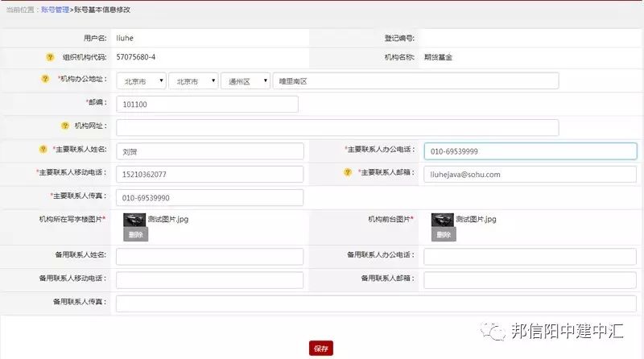This screenshot has width=644, height=359.
Task: Expand the district dropdown showing 通州区
Action: [x=246, y=81]
